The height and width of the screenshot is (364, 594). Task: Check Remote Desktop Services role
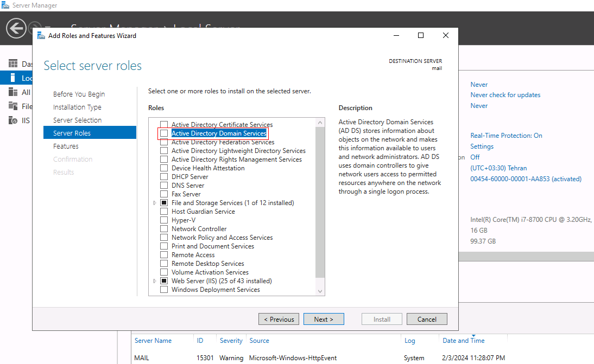click(164, 264)
